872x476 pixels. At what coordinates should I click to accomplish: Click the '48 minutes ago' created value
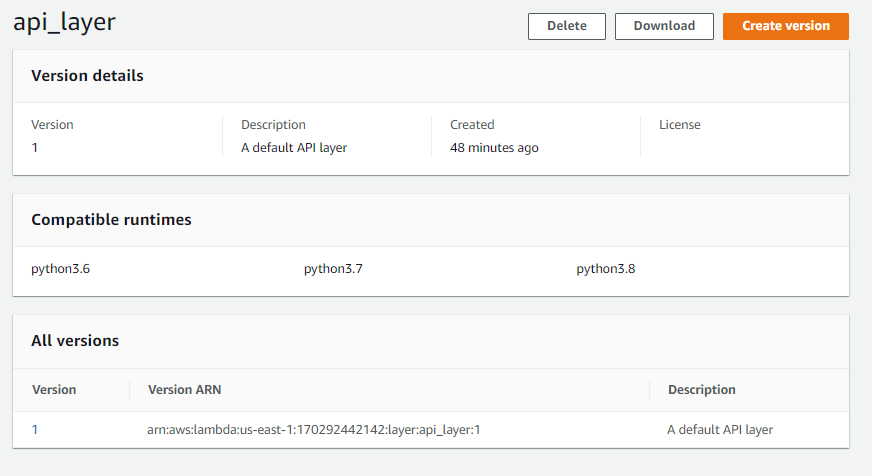coord(494,148)
